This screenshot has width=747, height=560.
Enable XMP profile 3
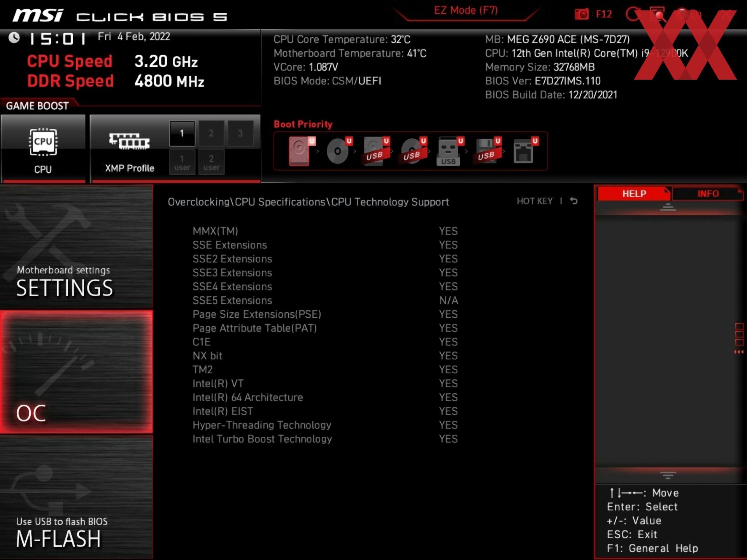pos(240,133)
